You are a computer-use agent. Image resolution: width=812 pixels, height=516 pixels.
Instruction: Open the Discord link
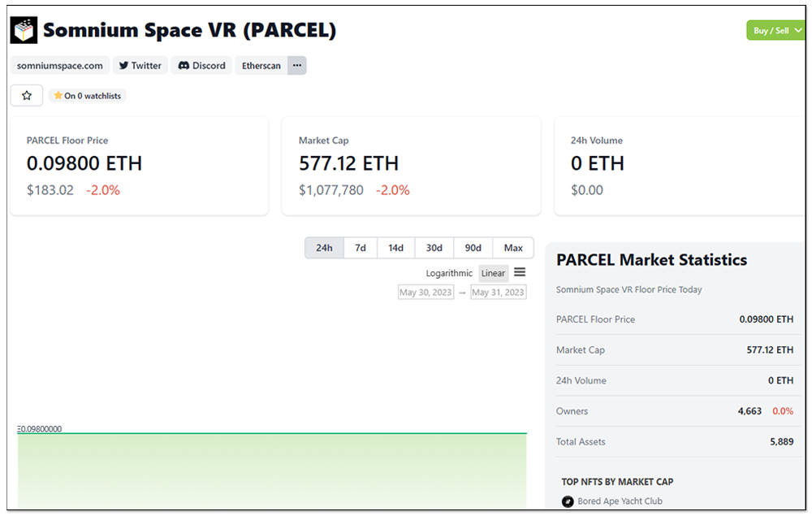tap(202, 65)
